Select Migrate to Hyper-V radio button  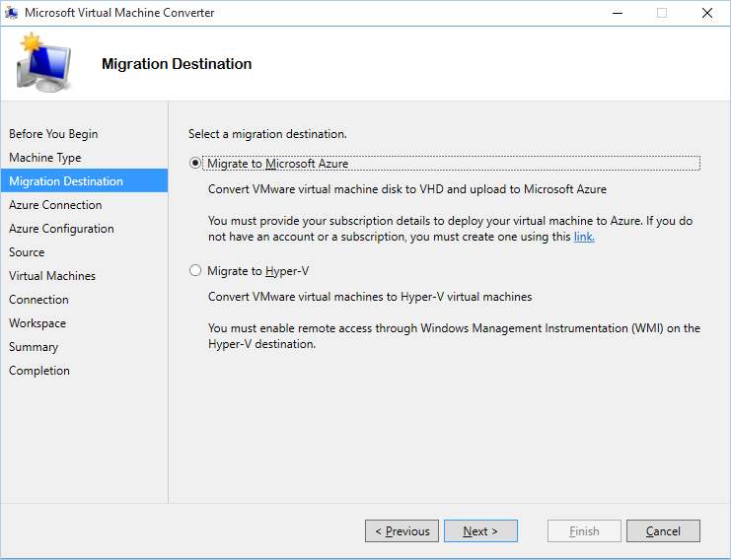tap(195, 270)
